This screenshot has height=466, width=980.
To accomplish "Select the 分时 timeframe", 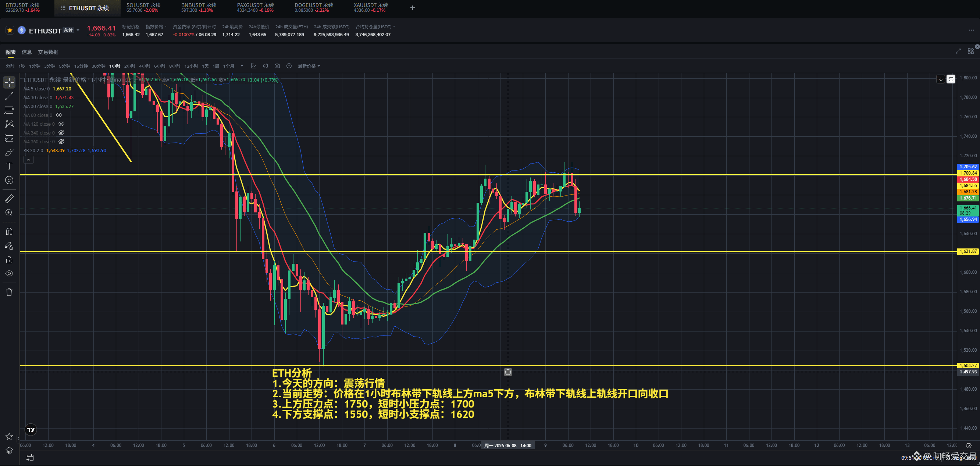I will point(10,66).
